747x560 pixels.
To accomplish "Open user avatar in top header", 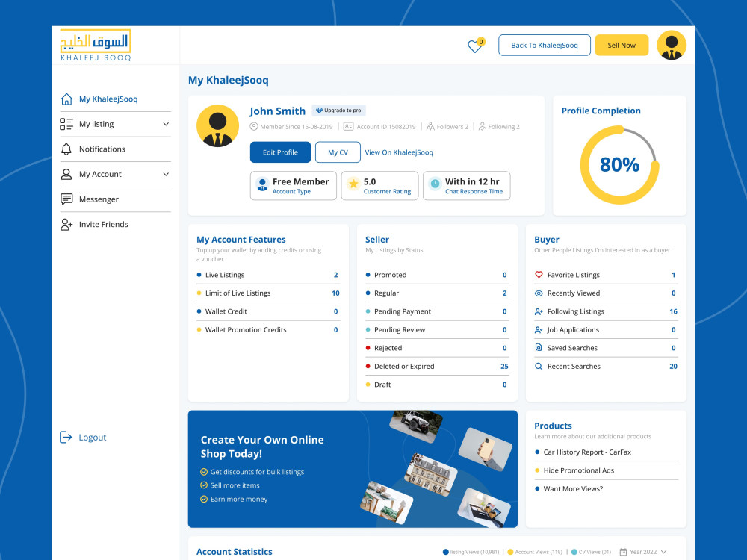I will 672,46.
